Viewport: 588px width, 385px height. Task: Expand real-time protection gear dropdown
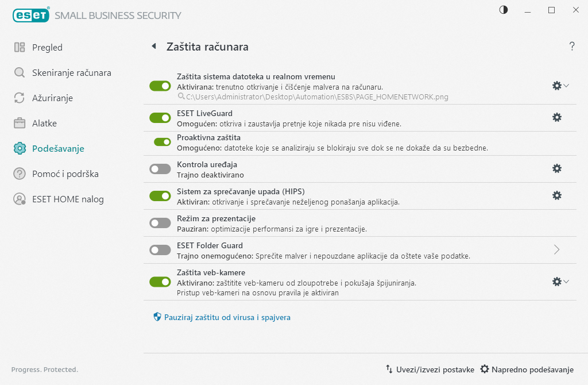560,86
